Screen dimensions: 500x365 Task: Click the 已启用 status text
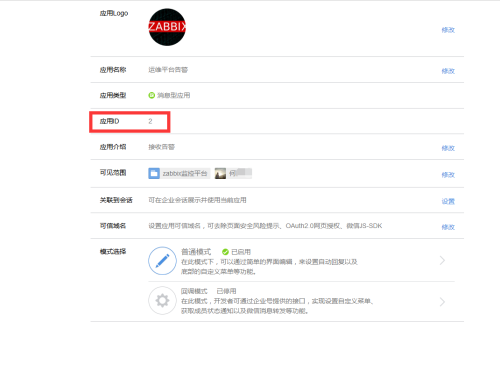tap(241, 252)
